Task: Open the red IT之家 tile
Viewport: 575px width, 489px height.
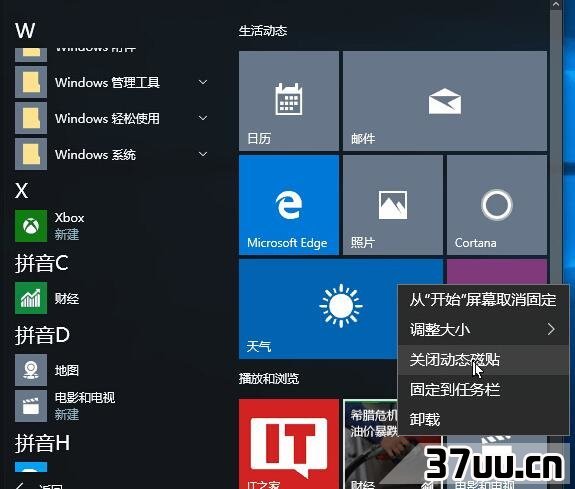Action: (289, 444)
